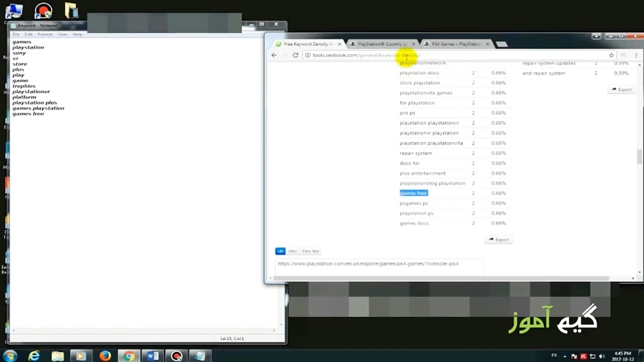
Task: Select the Plain text input mode
Action: point(310,251)
